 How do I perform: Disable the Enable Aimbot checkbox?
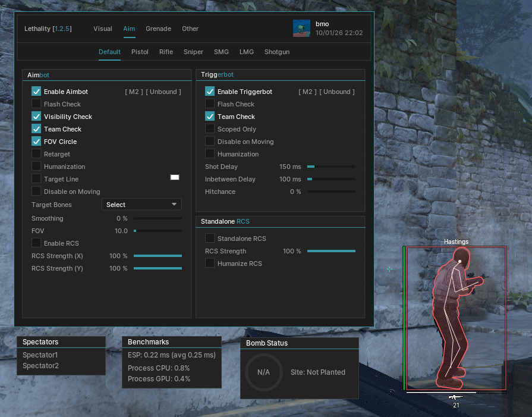(x=36, y=92)
